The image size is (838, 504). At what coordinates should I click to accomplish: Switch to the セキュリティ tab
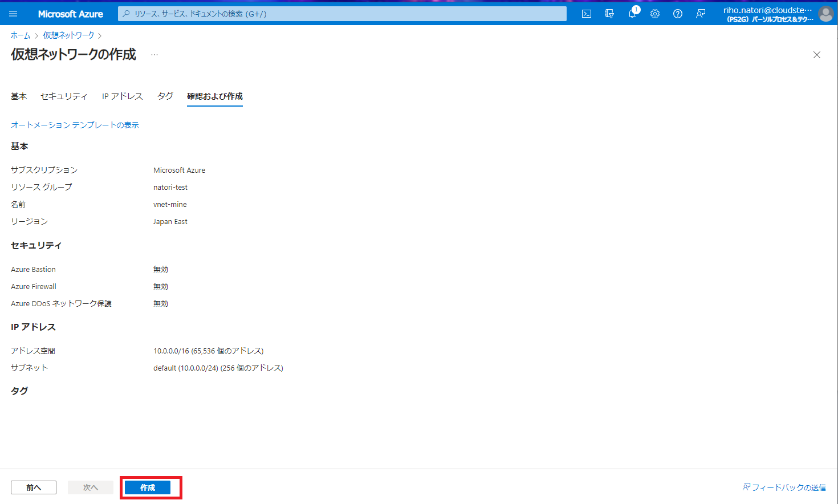pos(64,96)
